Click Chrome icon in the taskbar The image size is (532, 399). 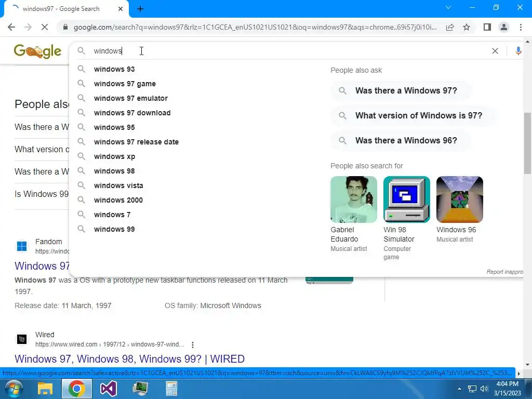click(x=77, y=389)
